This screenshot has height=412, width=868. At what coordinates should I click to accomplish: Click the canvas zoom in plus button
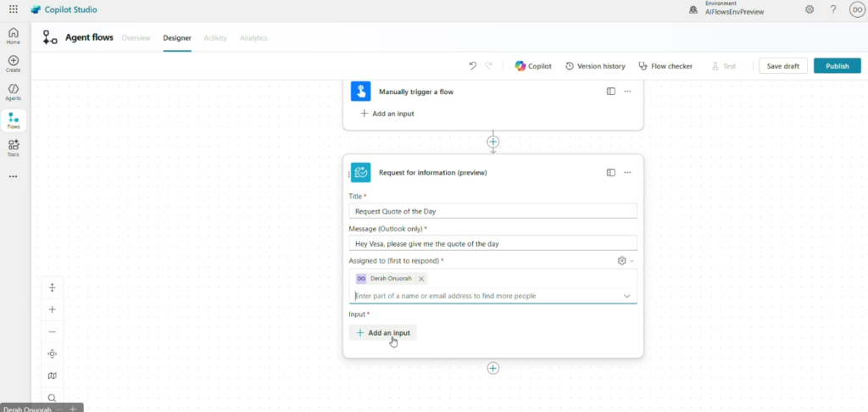point(52,310)
